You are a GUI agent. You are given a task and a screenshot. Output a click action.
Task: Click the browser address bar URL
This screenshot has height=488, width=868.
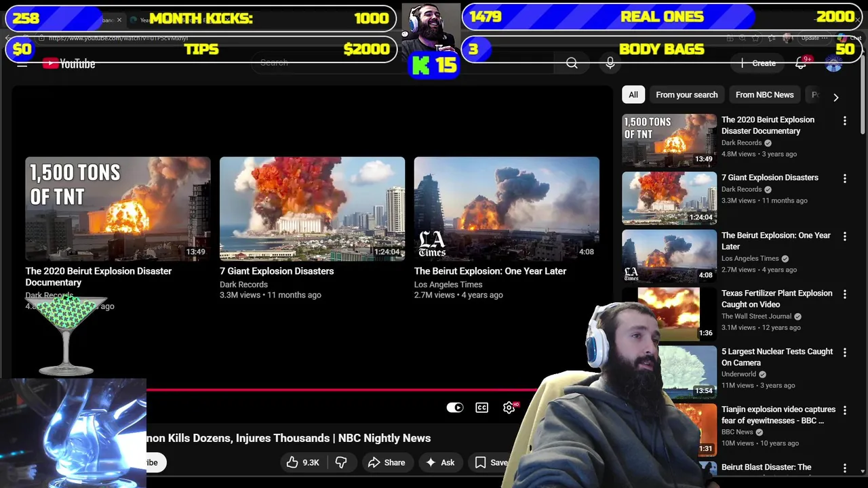click(119, 39)
